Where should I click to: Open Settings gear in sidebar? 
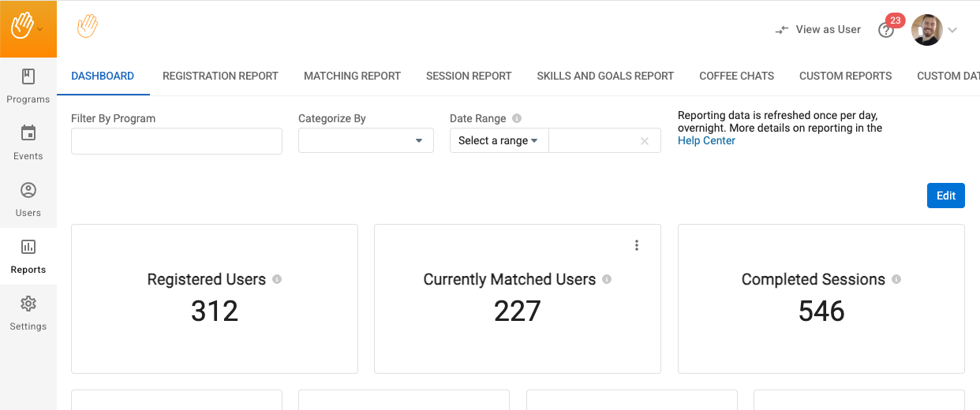tap(28, 304)
